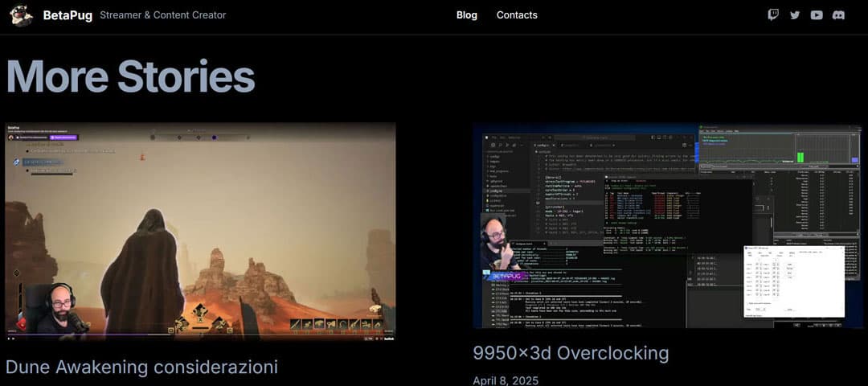
Task: Click the Streamer & Content Creator tagline
Action: (x=162, y=15)
